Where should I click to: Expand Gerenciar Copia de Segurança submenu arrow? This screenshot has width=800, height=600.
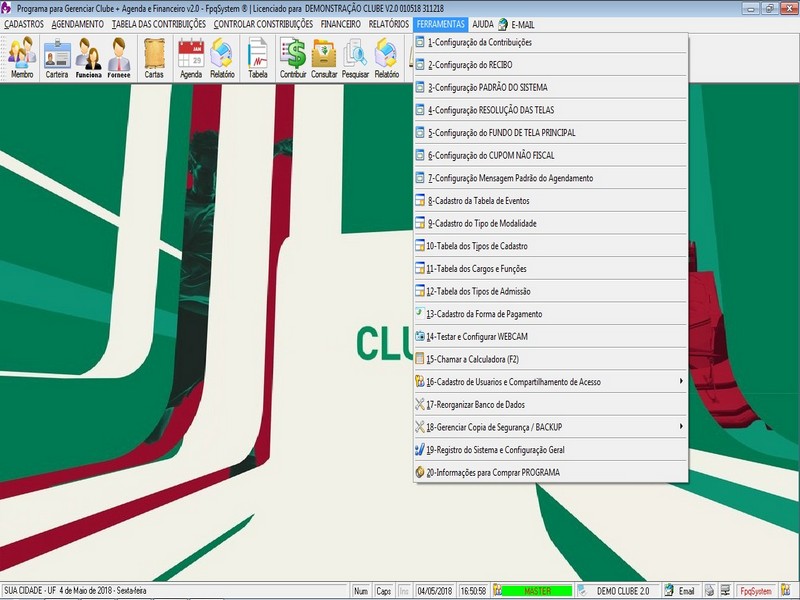(x=681, y=427)
